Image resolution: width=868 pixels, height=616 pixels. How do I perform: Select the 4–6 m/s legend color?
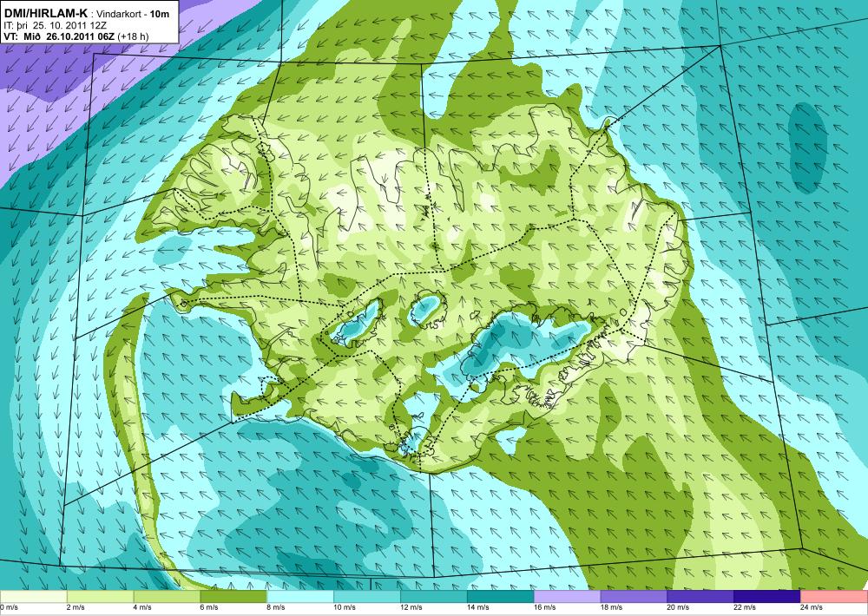pyautogui.click(x=167, y=597)
